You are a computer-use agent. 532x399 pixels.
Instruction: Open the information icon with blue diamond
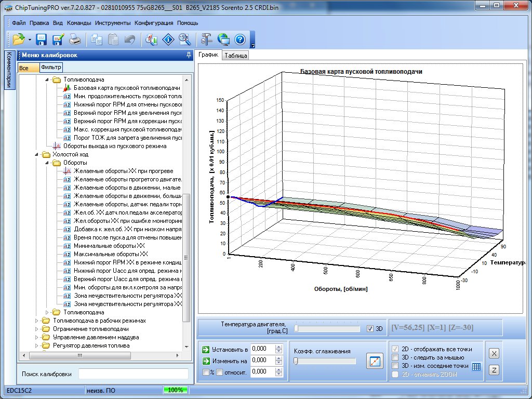[168, 39]
